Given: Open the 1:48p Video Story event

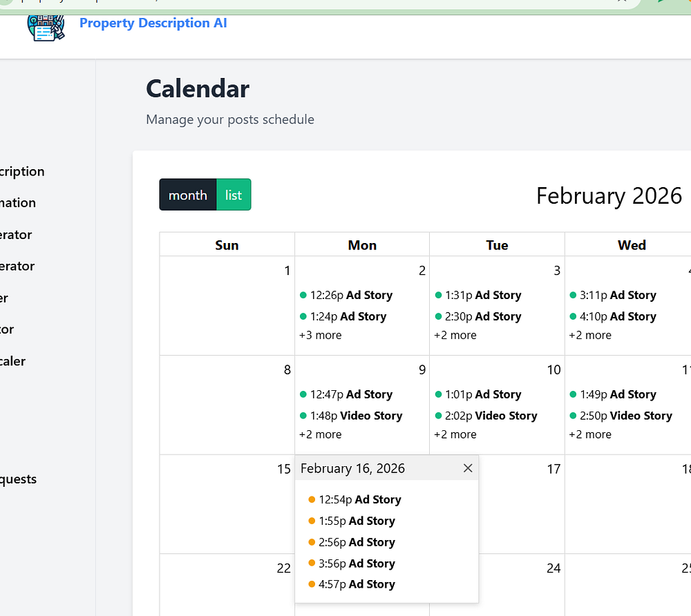Looking at the screenshot, I should [x=351, y=416].
